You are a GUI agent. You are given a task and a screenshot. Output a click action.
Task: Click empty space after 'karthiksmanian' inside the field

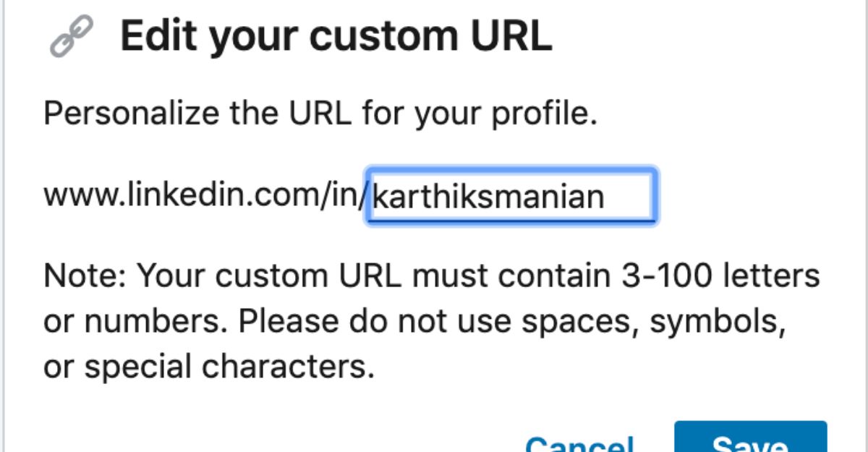tap(628, 197)
